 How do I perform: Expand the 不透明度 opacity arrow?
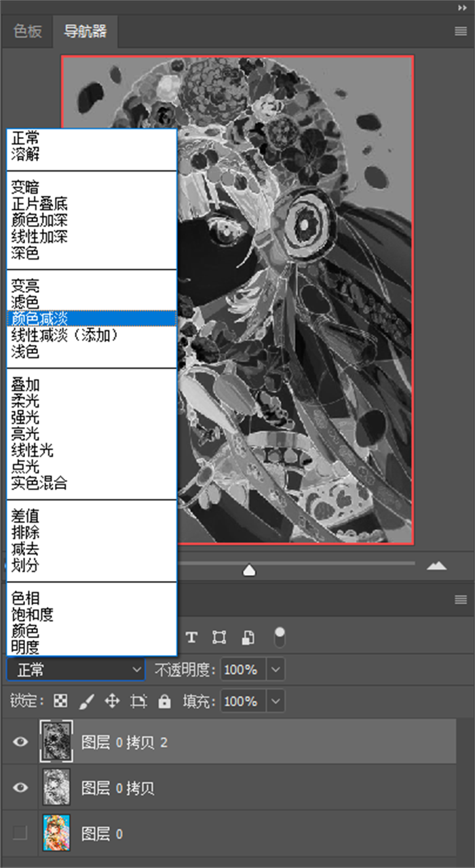pos(275,670)
